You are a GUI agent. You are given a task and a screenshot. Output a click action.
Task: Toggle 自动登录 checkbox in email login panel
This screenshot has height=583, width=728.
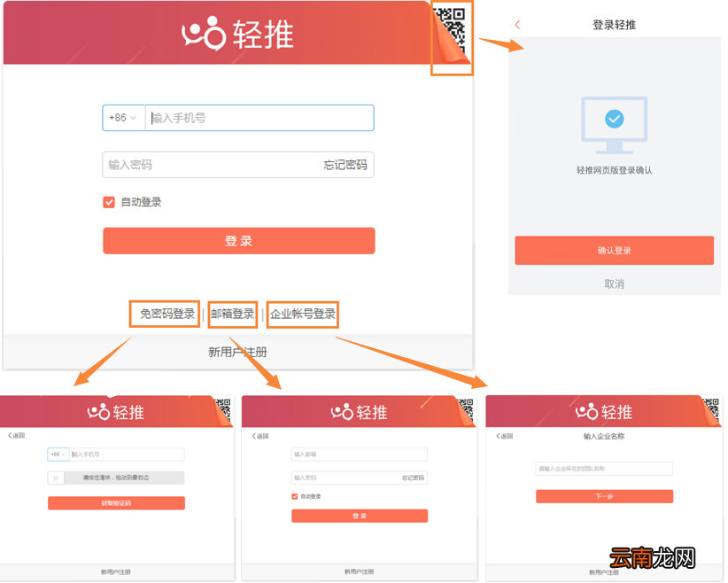tap(294, 496)
